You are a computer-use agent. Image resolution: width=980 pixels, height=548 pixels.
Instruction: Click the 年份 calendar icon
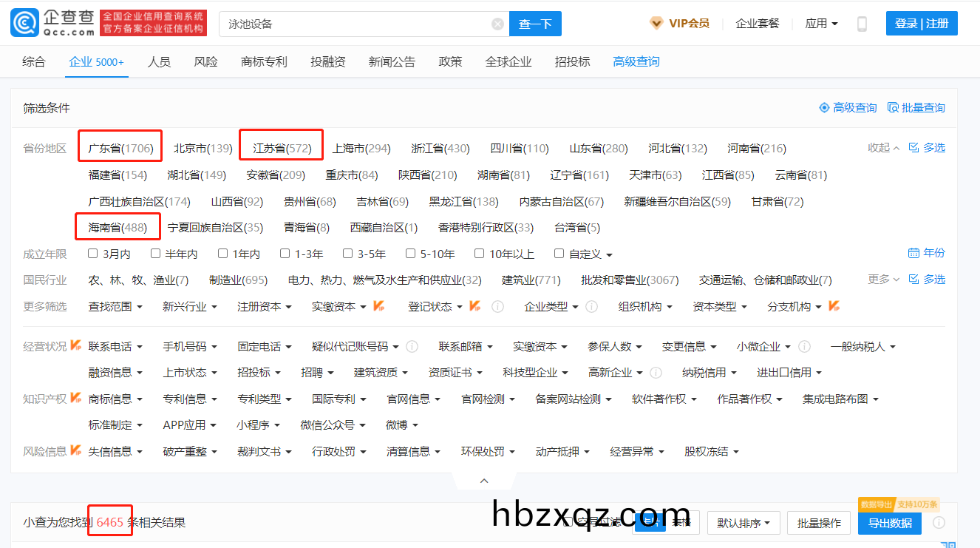(913, 253)
